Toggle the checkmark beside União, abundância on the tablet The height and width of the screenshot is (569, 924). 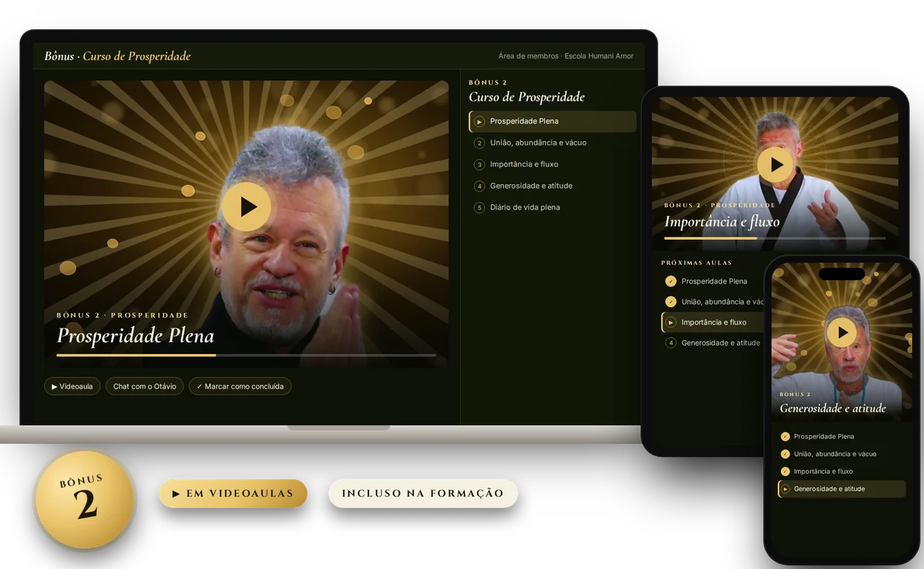[670, 302]
